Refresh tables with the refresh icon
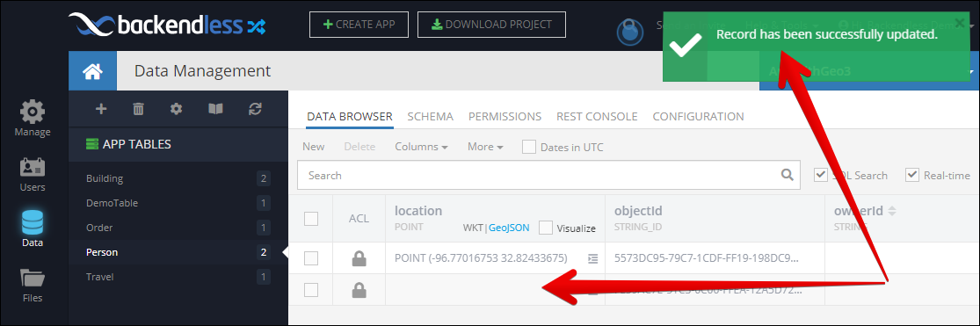Screen dimensions: 980x326 click(x=254, y=109)
